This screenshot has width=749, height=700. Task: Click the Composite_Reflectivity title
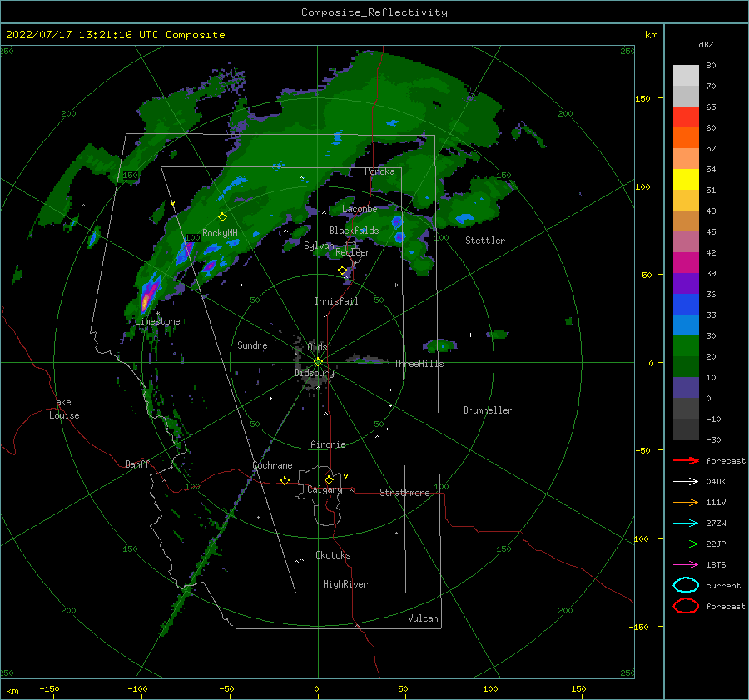[x=374, y=12]
